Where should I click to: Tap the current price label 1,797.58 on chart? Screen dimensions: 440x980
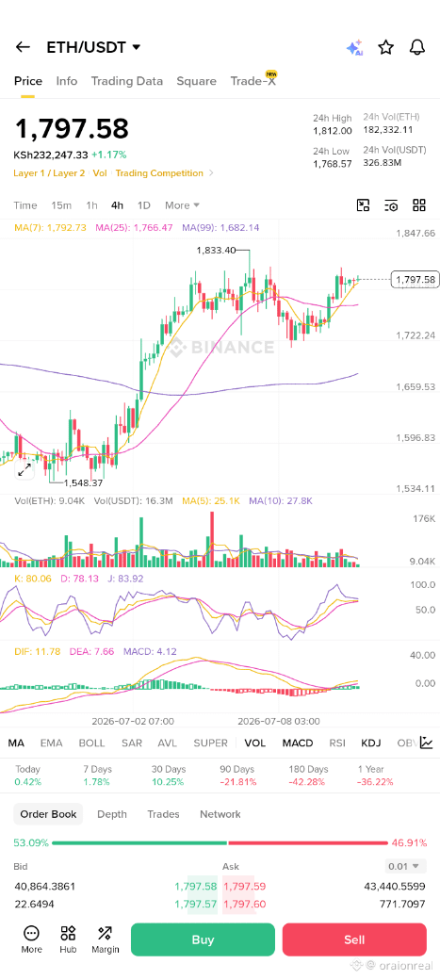coord(415,279)
